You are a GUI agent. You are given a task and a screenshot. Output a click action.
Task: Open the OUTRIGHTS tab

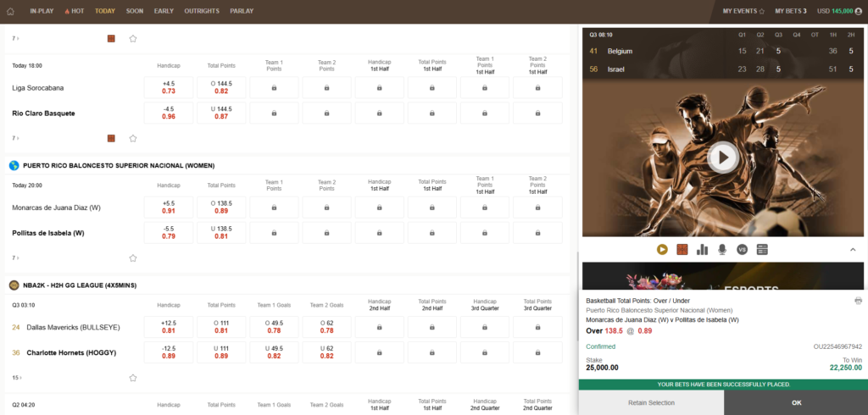point(201,11)
